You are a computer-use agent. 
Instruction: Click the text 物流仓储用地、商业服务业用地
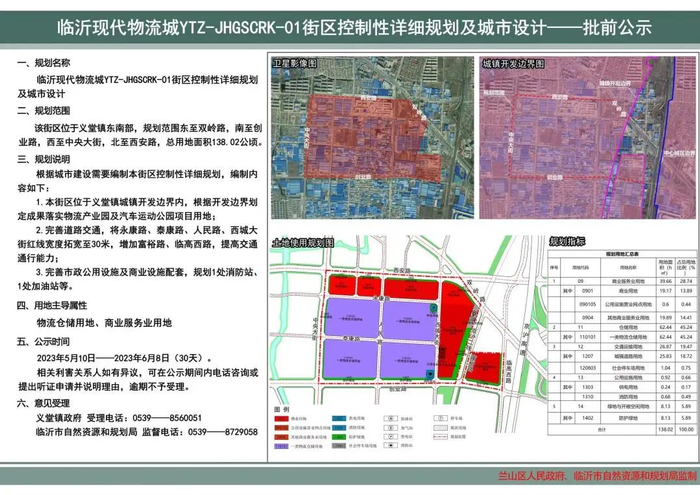pos(104,323)
